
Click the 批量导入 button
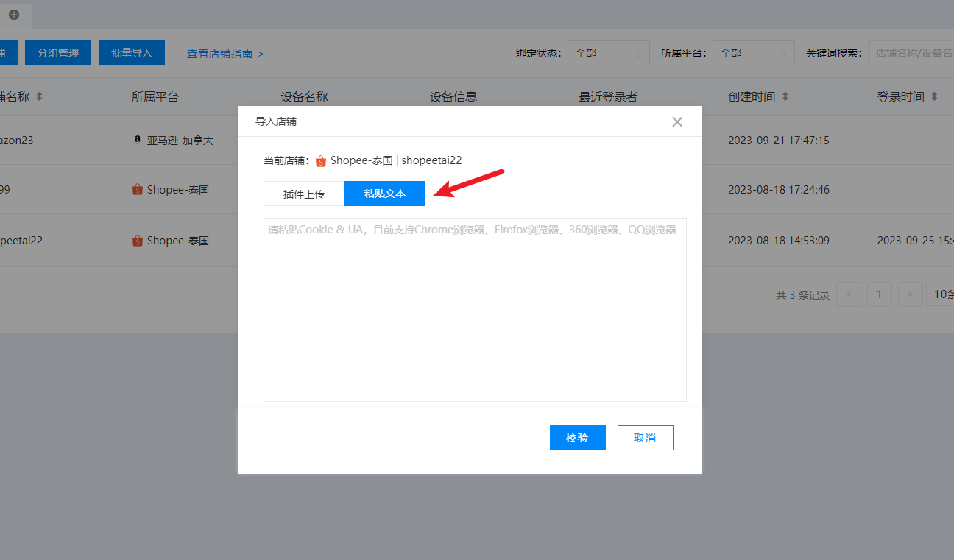coord(132,53)
